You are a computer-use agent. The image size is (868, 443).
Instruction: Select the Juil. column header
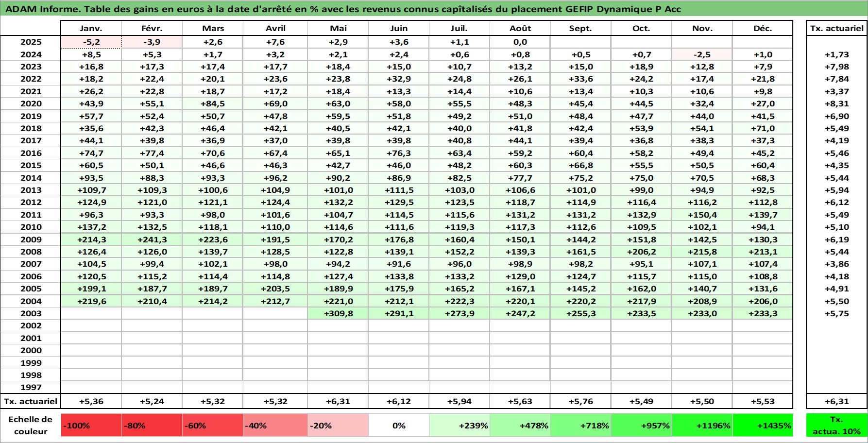(x=460, y=28)
